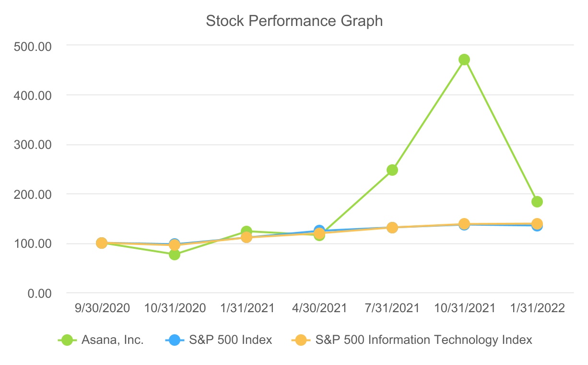This screenshot has width=588, height=365.
Task: Click the blue S&P 500 Index legend marker
Action: [177, 340]
